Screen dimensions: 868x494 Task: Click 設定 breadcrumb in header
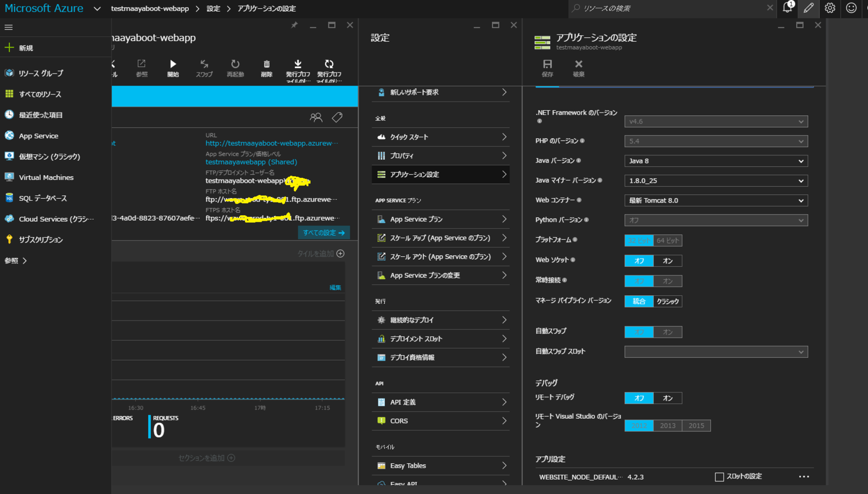pos(214,9)
